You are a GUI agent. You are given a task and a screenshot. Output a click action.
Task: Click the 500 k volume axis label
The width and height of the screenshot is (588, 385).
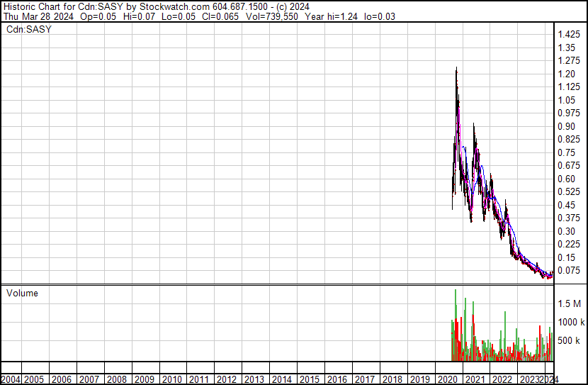click(570, 340)
